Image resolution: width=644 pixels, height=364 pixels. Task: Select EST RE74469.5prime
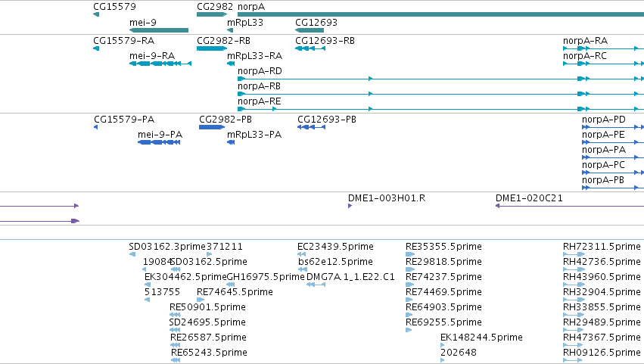[443, 293]
